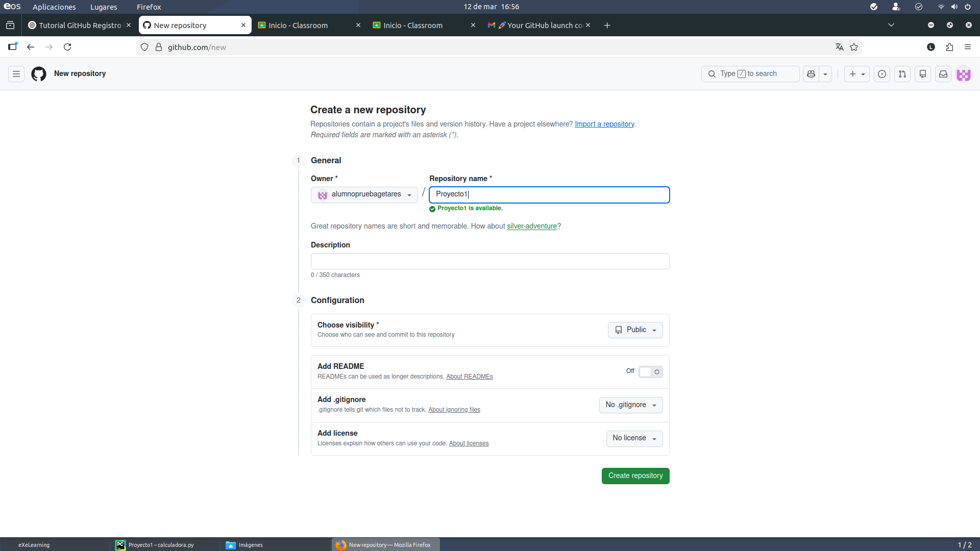980x551 pixels.
Task: Click the Create repository button
Action: point(635,476)
